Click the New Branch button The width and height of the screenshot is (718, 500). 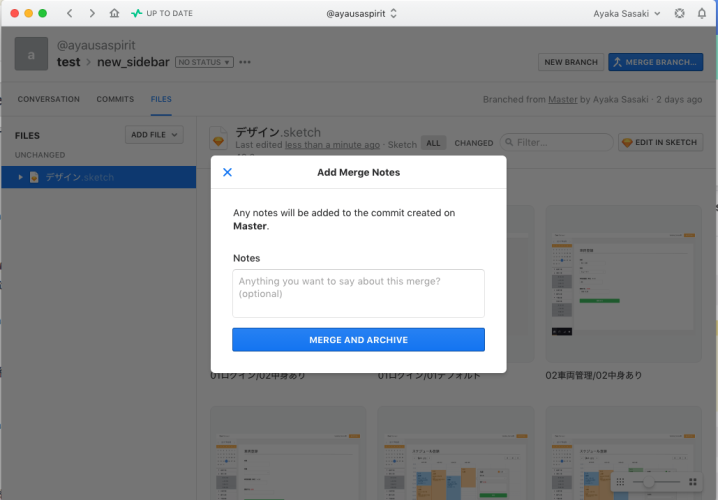coord(571,62)
